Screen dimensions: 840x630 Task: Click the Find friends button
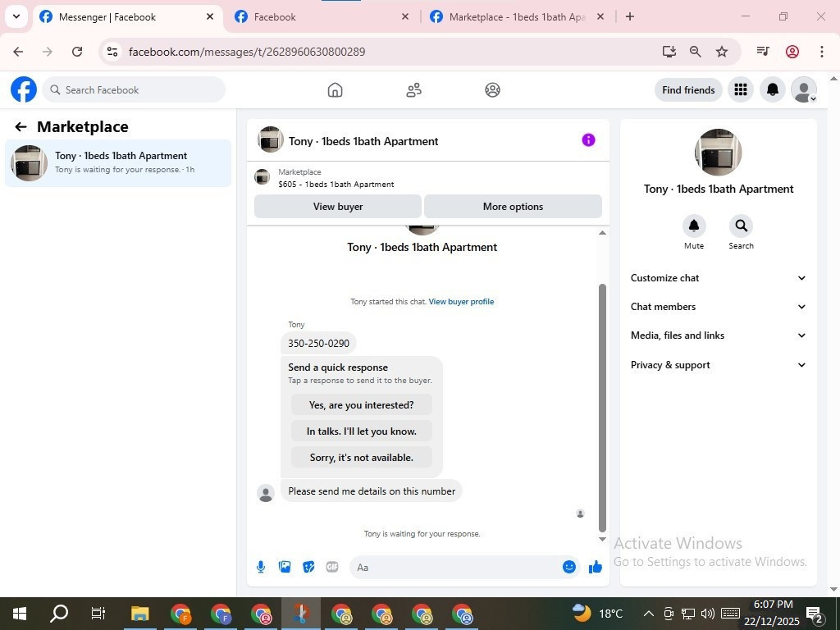pos(688,89)
